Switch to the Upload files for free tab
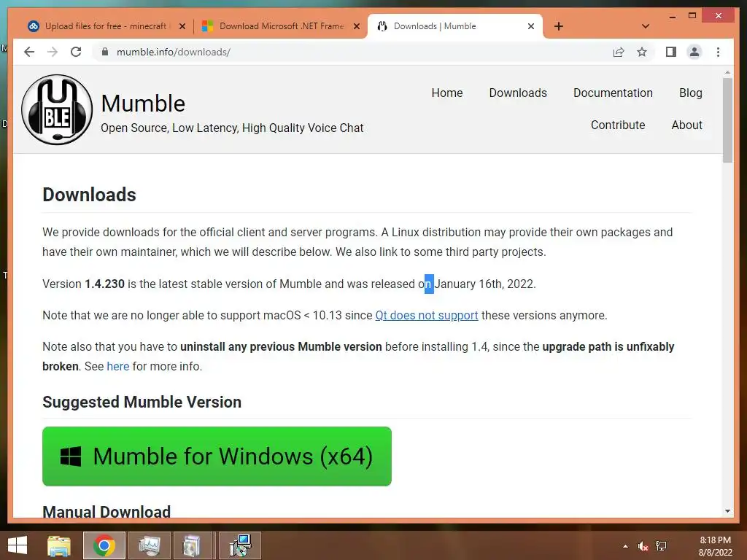The width and height of the screenshot is (747, 560). (x=105, y=26)
